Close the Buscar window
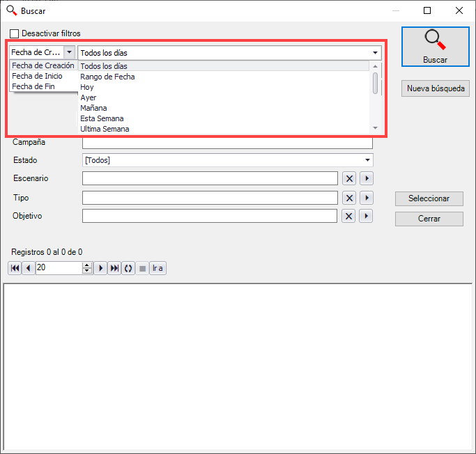The image size is (476, 454). (x=459, y=10)
